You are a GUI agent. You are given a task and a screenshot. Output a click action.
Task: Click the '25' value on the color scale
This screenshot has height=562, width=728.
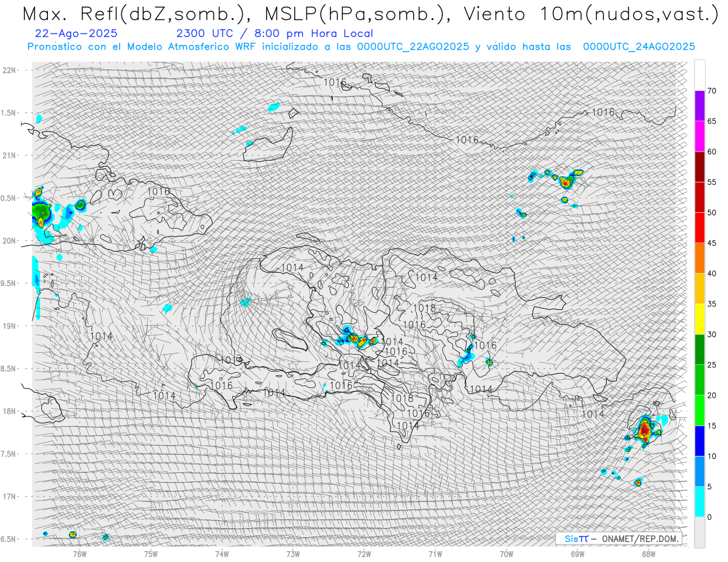coord(712,365)
